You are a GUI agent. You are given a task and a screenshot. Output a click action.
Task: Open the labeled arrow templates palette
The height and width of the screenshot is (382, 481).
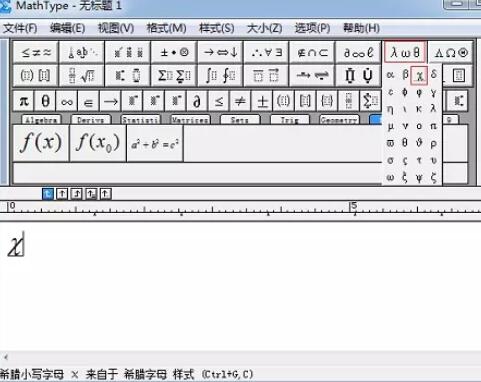click(312, 75)
